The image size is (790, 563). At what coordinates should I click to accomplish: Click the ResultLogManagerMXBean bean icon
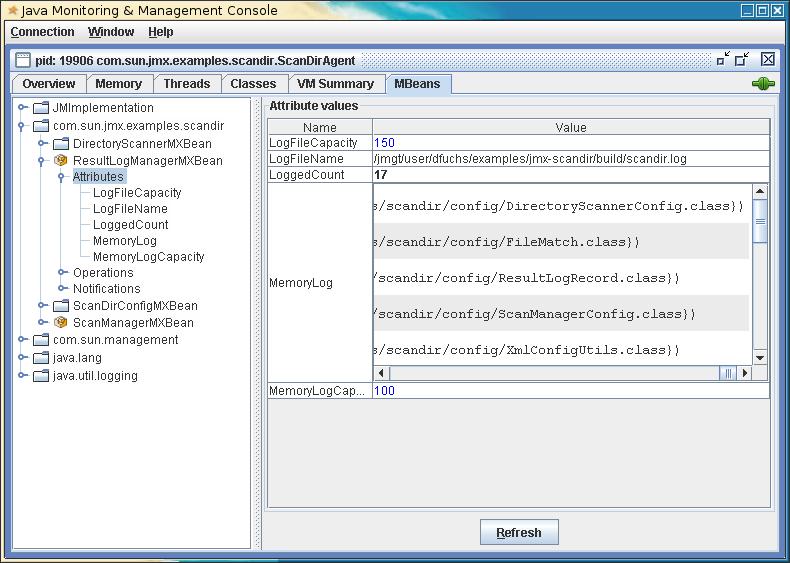pyautogui.click(x=60, y=160)
